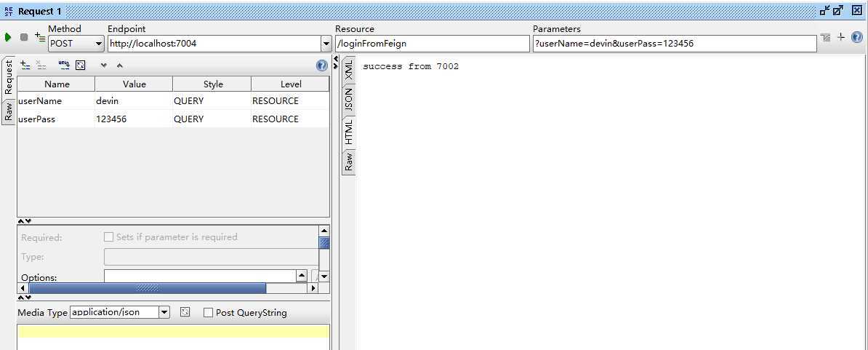Screen dimensions: 868x350
Task: Open the HTML response tab
Action: [x=349, y=132]
